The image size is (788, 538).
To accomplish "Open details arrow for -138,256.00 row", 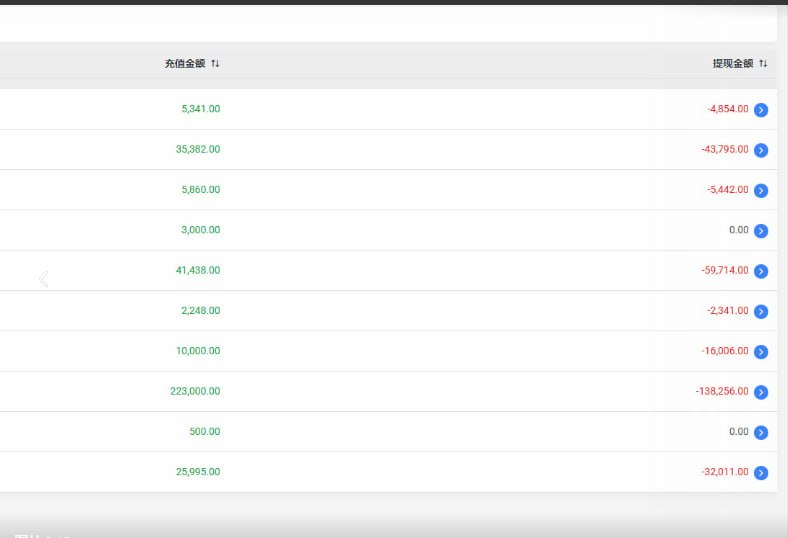I will [761, 392].
